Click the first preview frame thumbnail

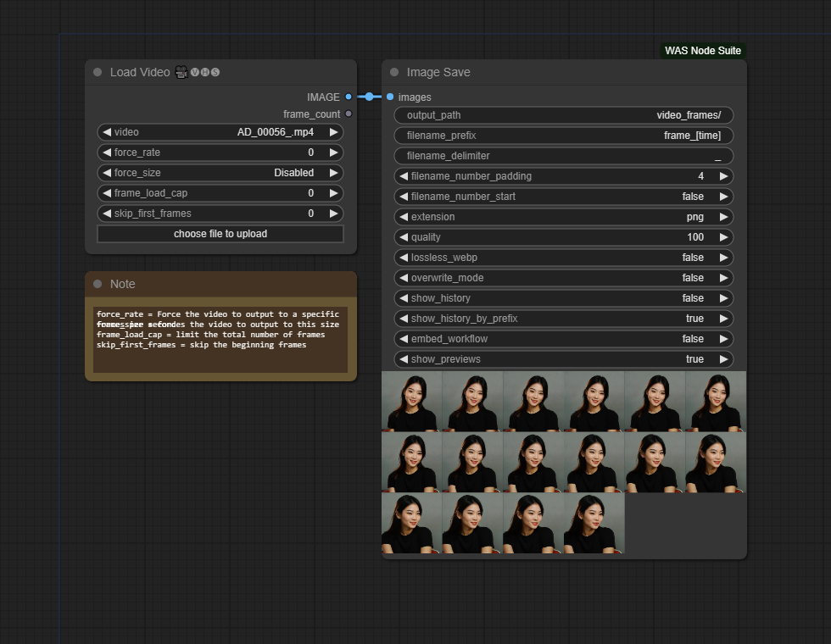[x=411, y=402]
